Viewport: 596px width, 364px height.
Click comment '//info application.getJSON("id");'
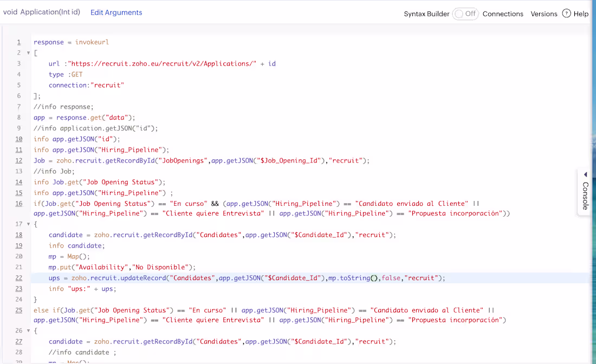pos(96,128)
